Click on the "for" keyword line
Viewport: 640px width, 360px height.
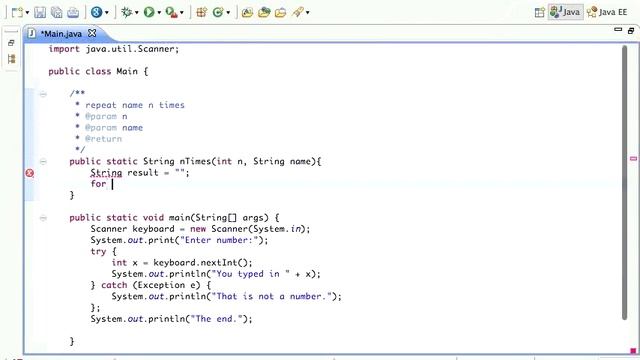coord(98,184)
